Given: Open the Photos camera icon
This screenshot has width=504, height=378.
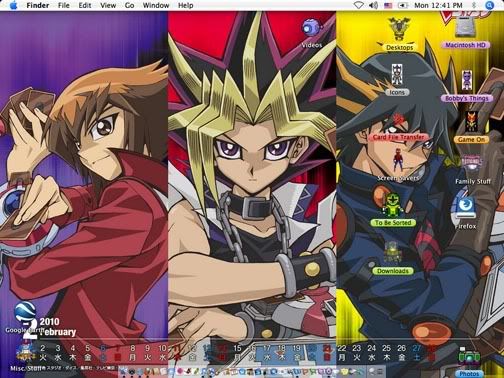Looking at the screenshot, I should (x=469, y=357).
